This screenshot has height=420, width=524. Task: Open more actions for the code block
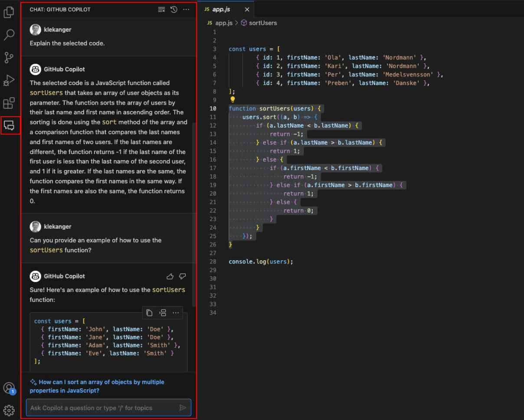click(176, 313)
